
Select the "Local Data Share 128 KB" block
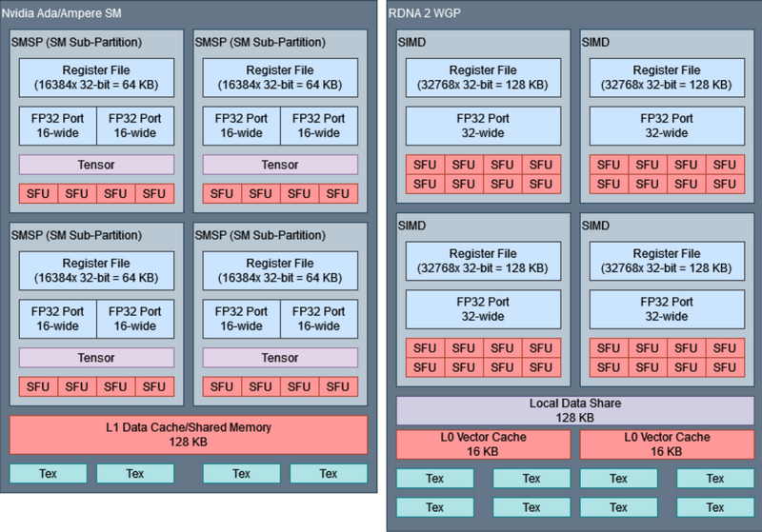[575, 410]
